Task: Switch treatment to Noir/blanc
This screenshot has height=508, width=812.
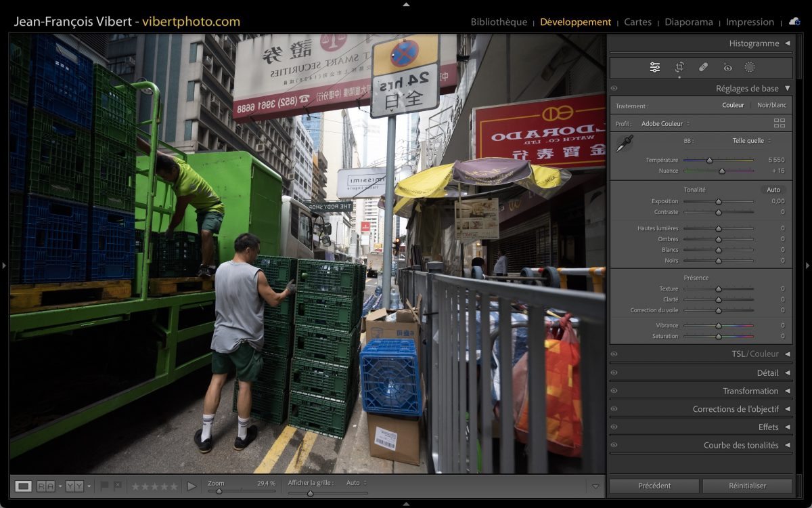Action: pyautogui.click(x=771, y=105)
